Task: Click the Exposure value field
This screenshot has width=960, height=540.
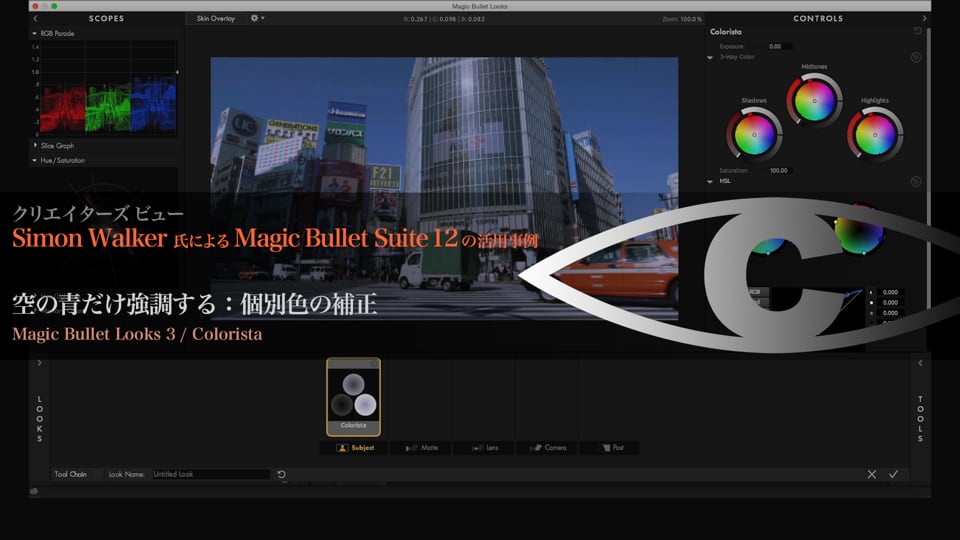Action: tap(779, 47)
